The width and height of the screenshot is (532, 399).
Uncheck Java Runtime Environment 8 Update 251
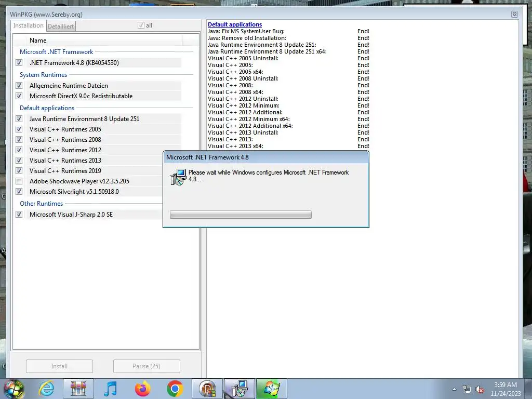19,119
